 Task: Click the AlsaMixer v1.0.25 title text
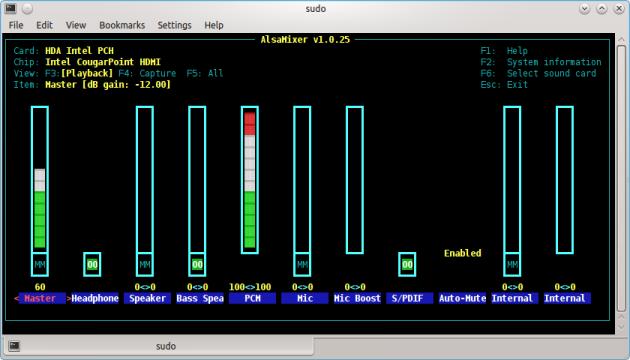[305, 40]
